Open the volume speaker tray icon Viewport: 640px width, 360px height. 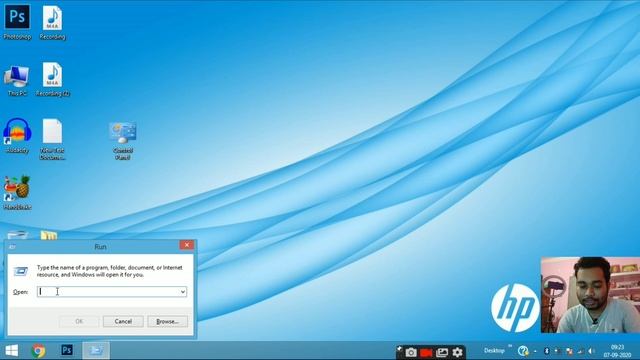pos(591,351)
